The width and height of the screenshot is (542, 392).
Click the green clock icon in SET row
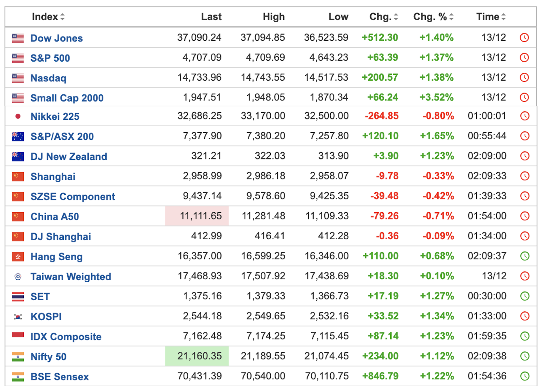[524, 296]
